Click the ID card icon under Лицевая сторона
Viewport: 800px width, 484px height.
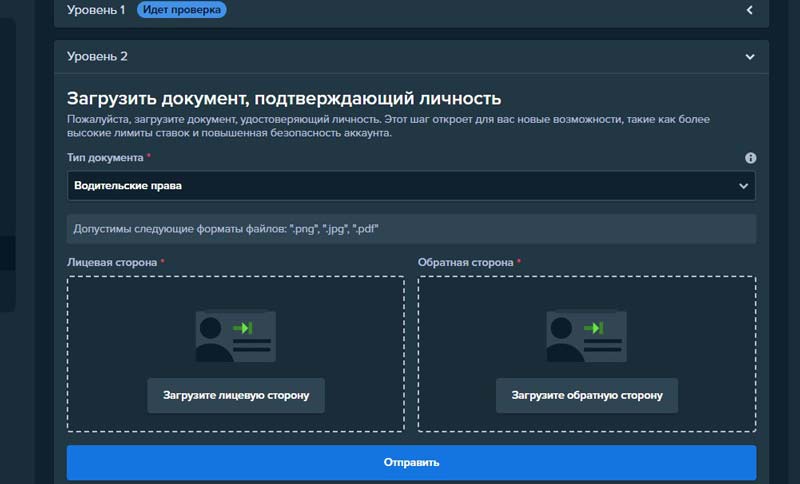pyautogui.click(x=235, y=335)
